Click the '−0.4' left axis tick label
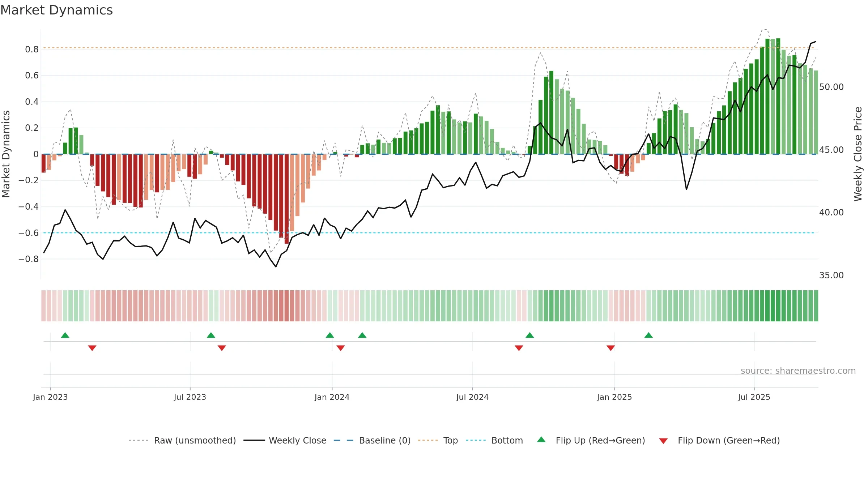 [29, 207]
